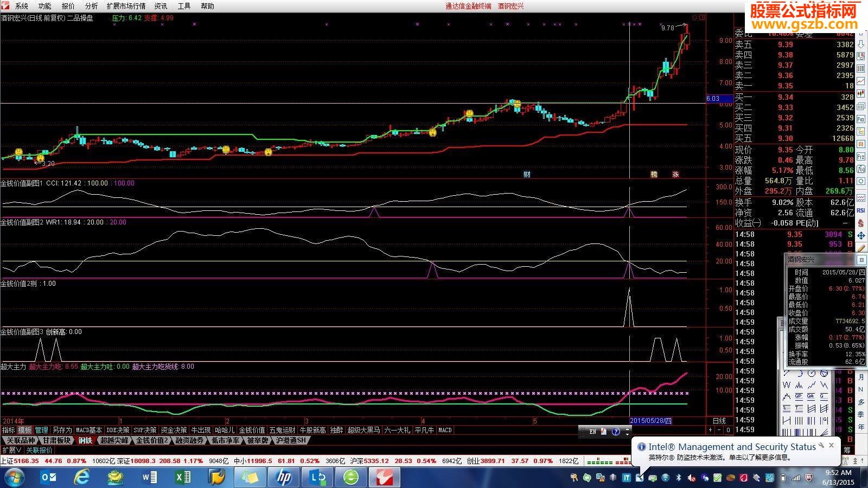
Task: Open the 工具 menu
Action: point(184,6)
